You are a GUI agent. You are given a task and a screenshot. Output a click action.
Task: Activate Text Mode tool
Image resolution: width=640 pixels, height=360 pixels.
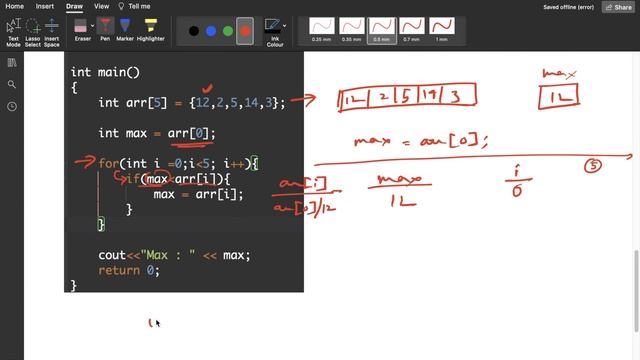pos(13,33)
